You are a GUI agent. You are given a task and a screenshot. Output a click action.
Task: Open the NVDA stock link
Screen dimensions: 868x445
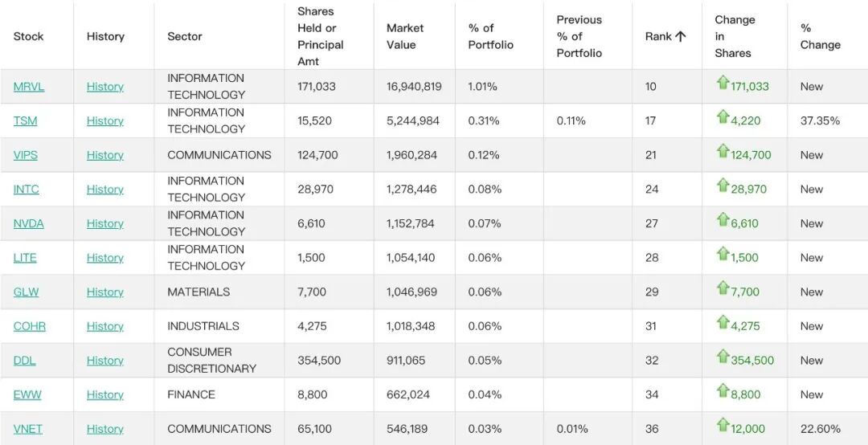28,223
